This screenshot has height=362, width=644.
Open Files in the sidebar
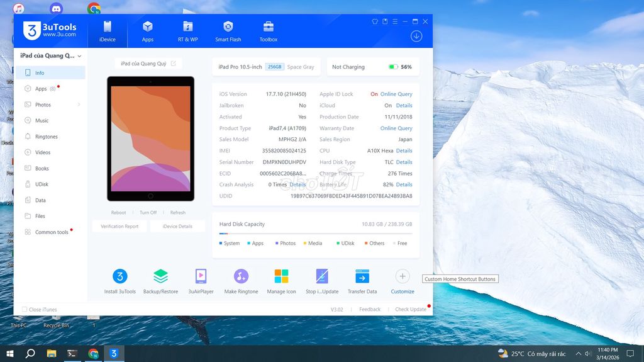(x=50, y=216)
